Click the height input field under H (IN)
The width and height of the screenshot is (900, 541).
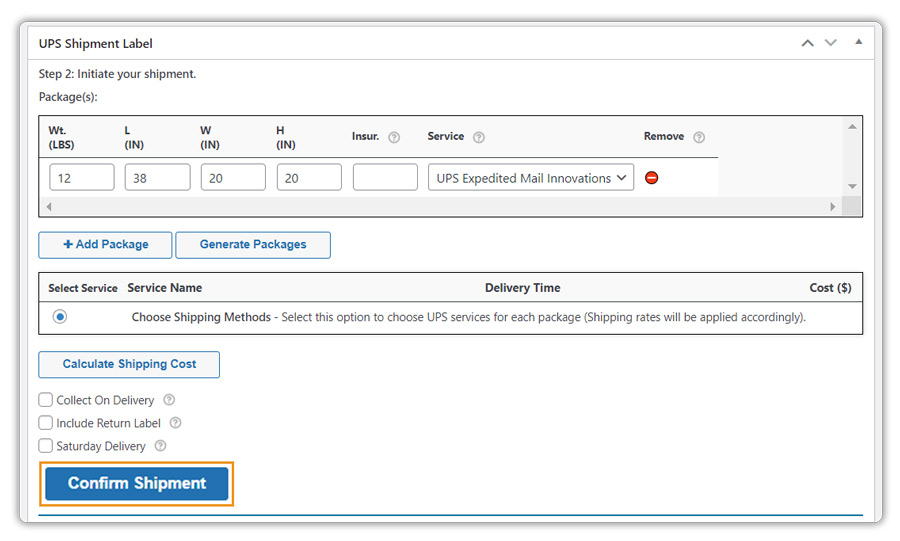pyautogui.click(x=309, y=178)
